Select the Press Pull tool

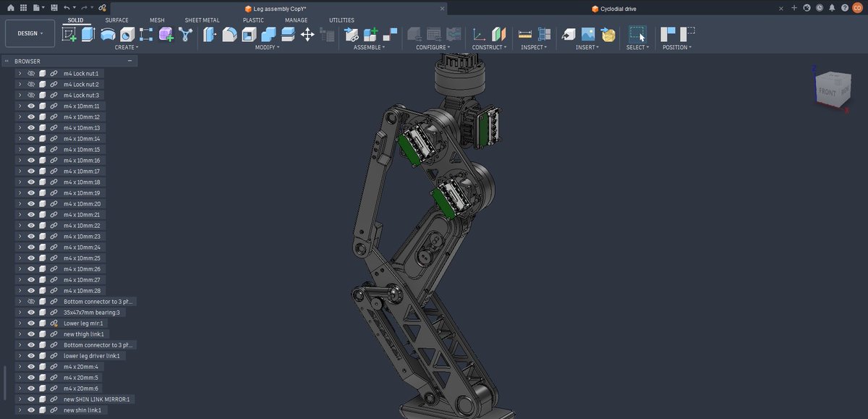tap(210, 34)
